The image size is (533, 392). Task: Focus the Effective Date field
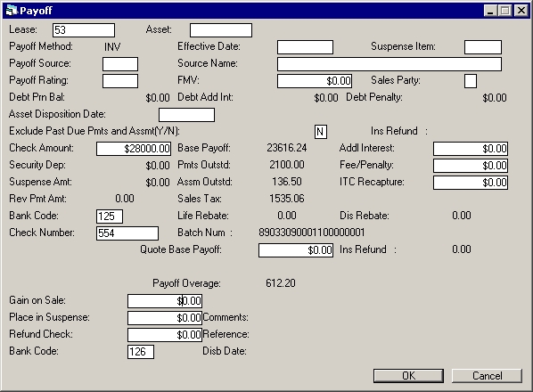pos(305,47)
